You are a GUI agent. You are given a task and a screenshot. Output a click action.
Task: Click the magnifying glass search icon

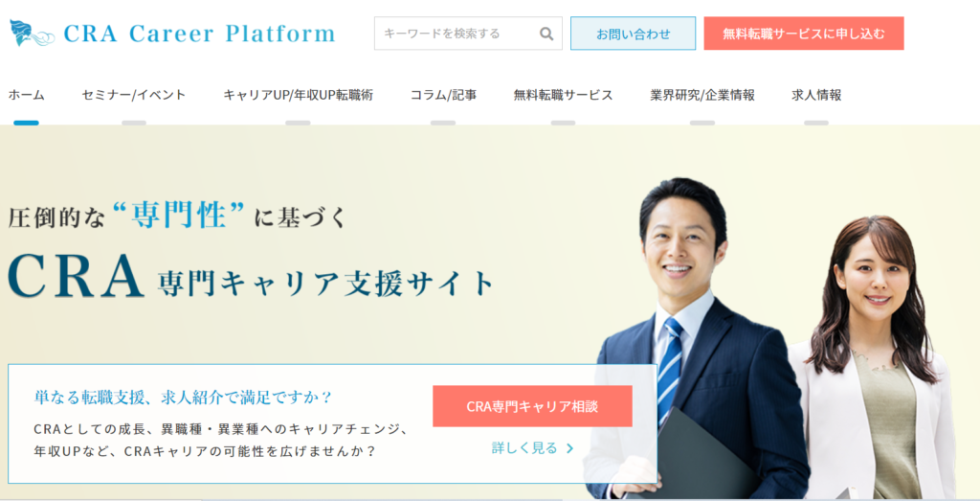tap(546, 34)
